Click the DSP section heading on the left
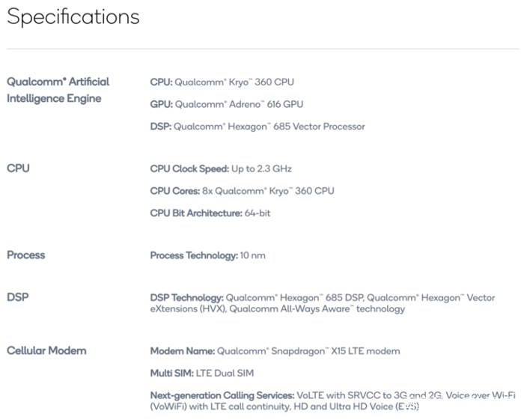Viewport: 524px width, 420px height. tap(18, 297)
